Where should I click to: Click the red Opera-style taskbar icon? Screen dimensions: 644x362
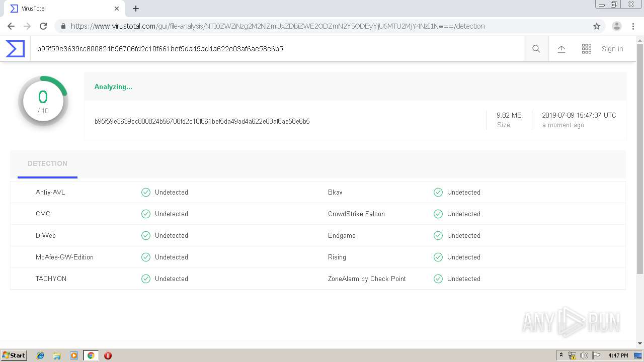point(108,355)
